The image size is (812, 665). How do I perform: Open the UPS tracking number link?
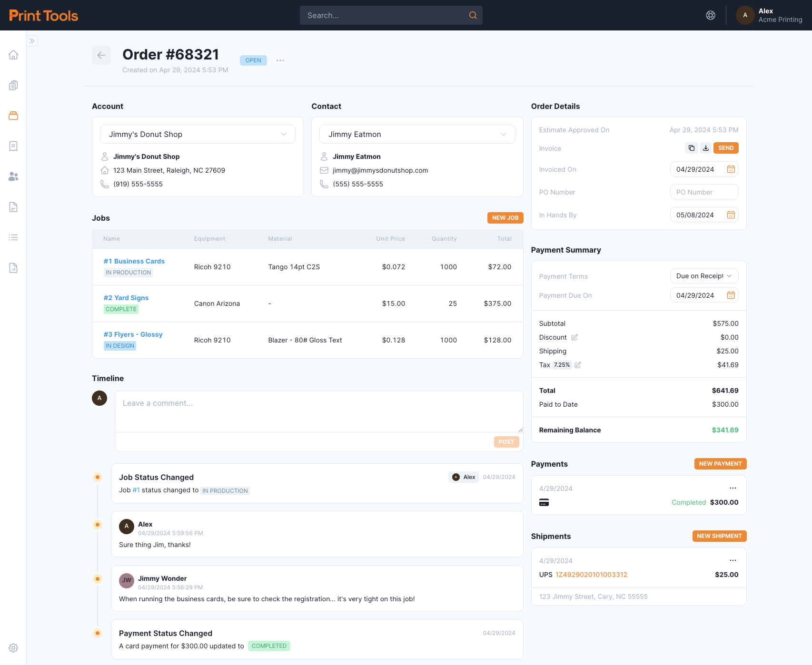(591, 574)
